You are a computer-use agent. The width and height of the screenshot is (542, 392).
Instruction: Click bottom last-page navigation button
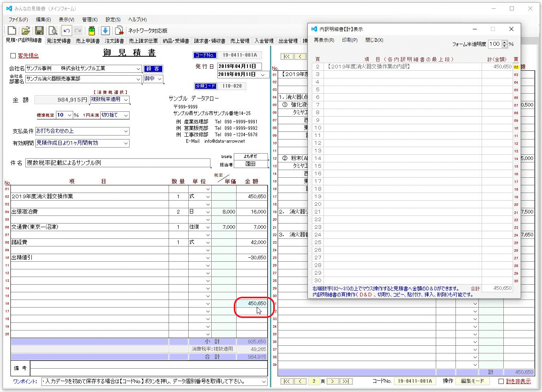[346, 381]
